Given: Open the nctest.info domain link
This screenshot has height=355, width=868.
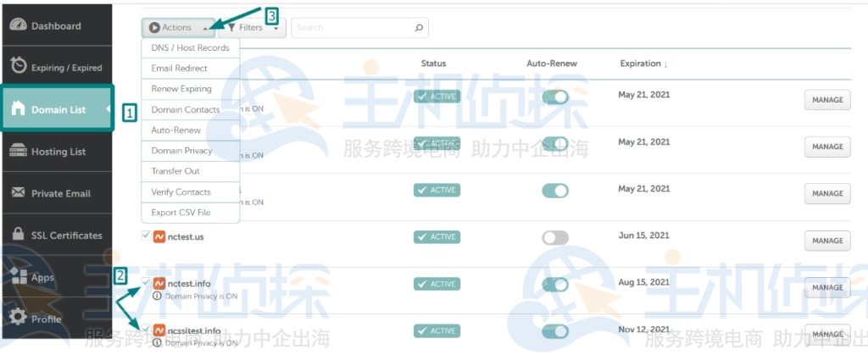Looking at the screenshot, I should point(189,284).
